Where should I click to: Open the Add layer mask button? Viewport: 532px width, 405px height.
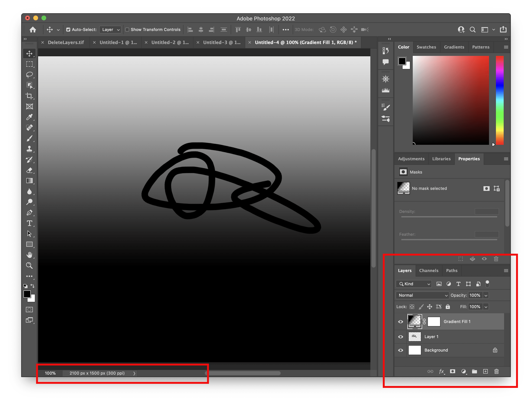coord(453,372)
